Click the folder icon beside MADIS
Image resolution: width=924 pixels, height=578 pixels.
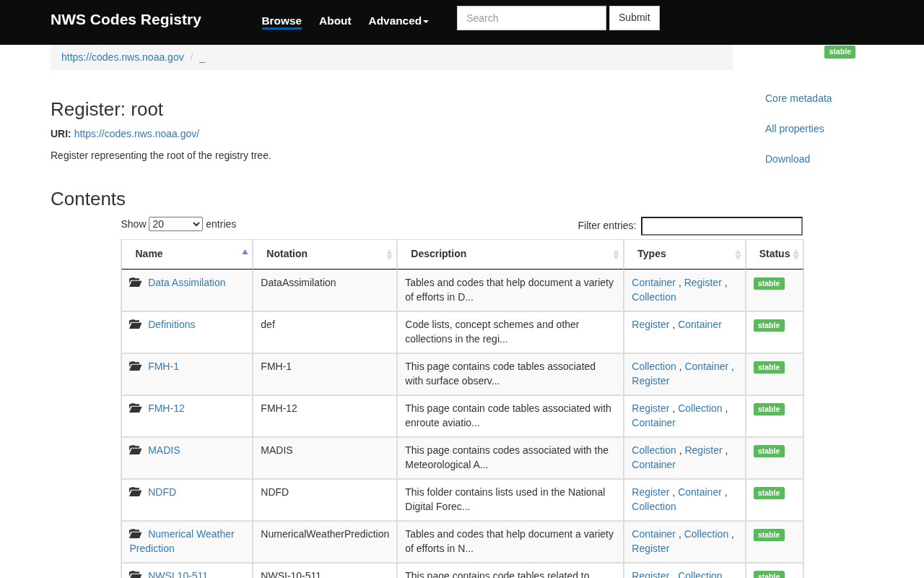click(135, 450)
